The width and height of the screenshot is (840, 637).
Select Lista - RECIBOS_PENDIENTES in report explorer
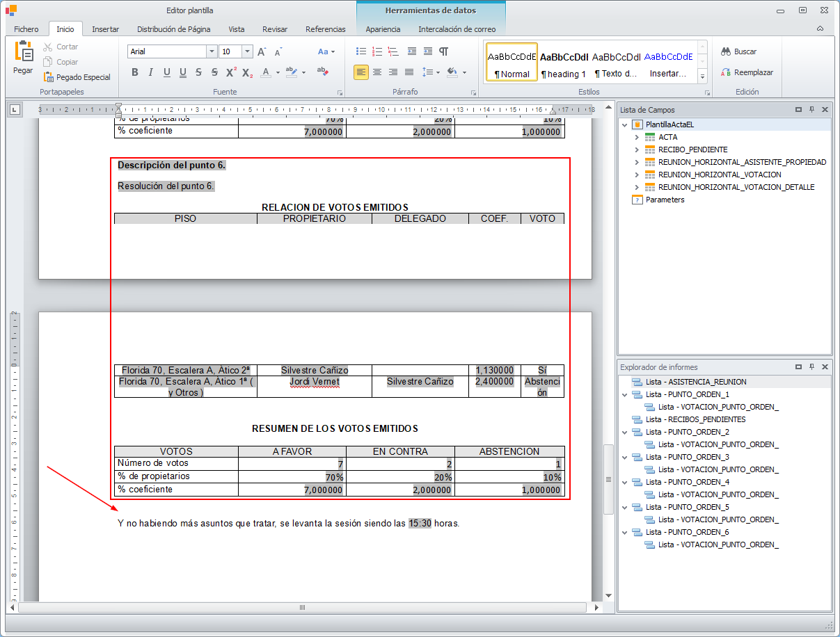695,419
